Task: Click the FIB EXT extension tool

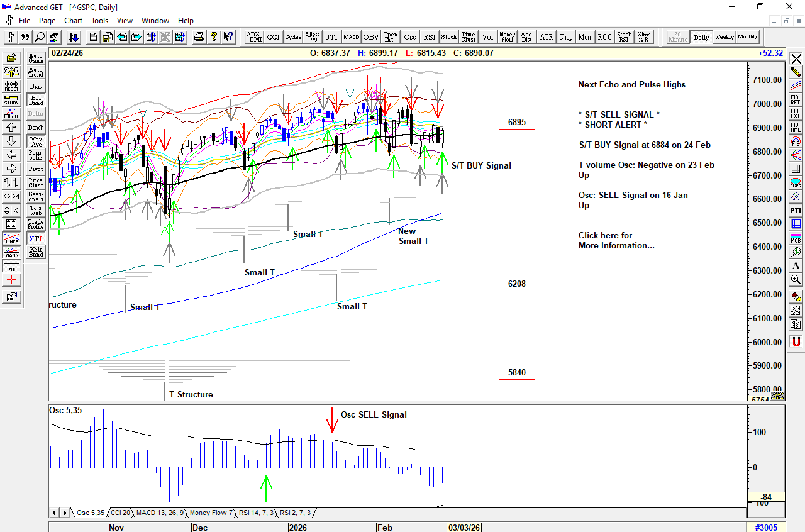Action: click(796, 114)
